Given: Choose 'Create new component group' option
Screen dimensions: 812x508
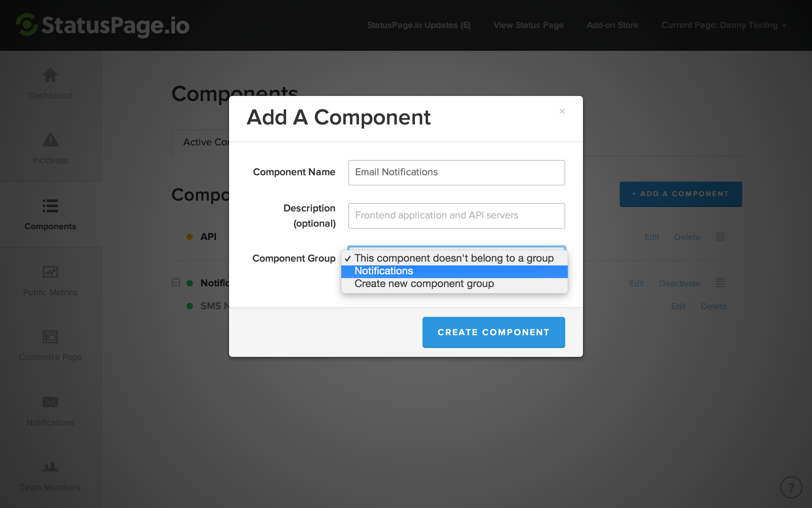Looking at the screenshot, I should click(454, 284).
